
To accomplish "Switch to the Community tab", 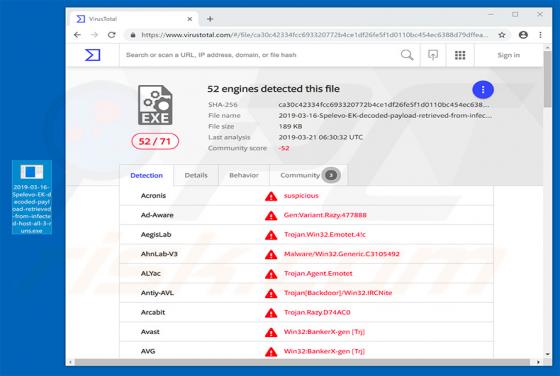I will (309, 175).
